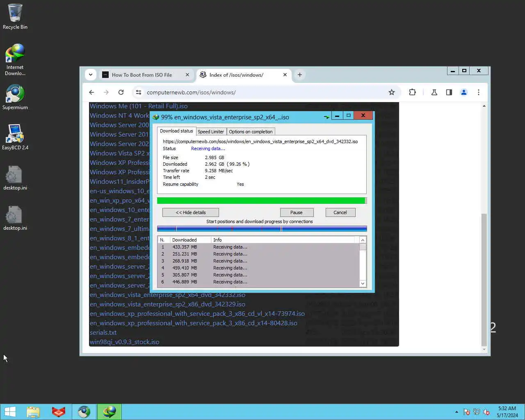Select connection row 6 with 446.889 MB

(x=258, y=282)
